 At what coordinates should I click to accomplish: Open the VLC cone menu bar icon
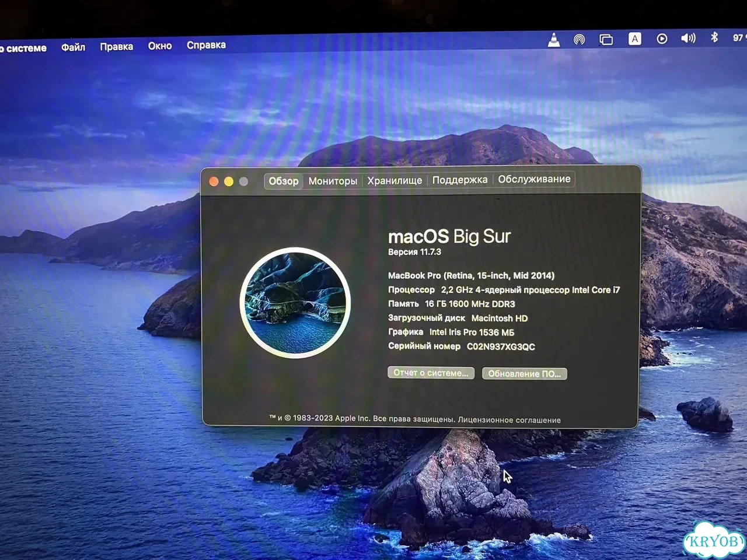tap(554, 40)
